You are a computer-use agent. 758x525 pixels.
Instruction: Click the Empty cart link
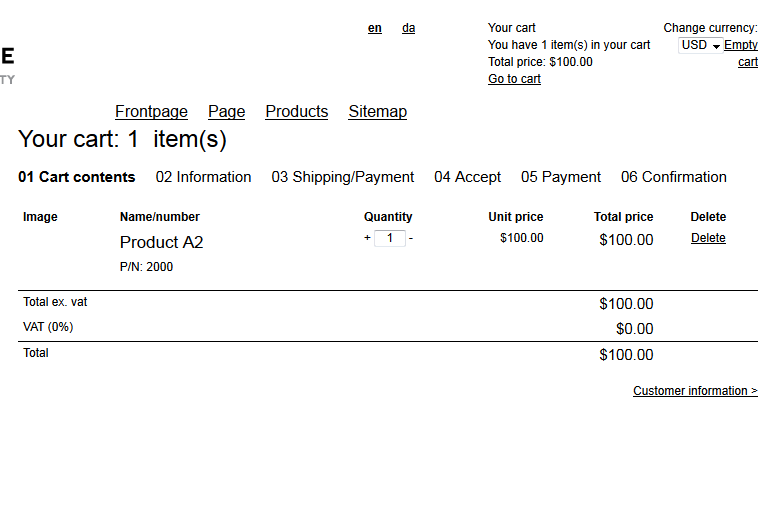(x=741, y=53)
